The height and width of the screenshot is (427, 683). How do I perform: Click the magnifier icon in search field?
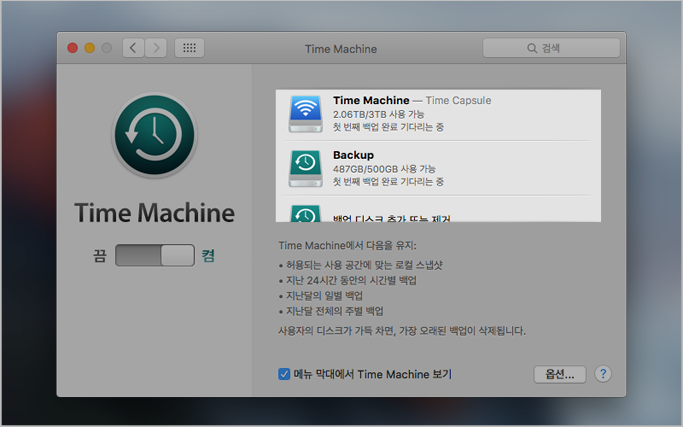[x=532, y=48]
